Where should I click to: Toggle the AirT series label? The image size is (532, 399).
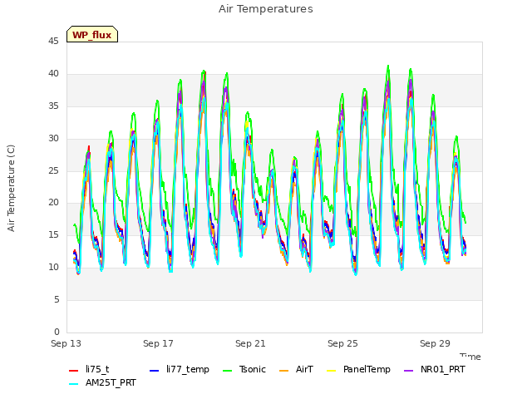pos(304,369)
